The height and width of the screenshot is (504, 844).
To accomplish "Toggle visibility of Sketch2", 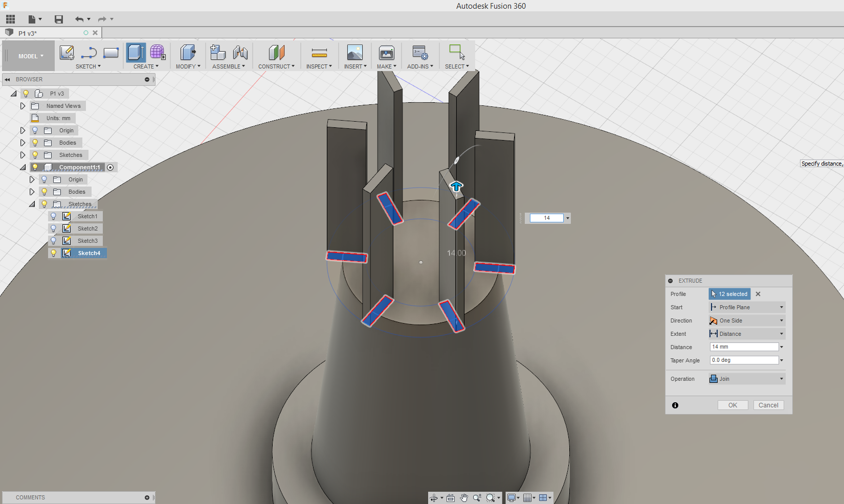I will (x=53, y=228).
